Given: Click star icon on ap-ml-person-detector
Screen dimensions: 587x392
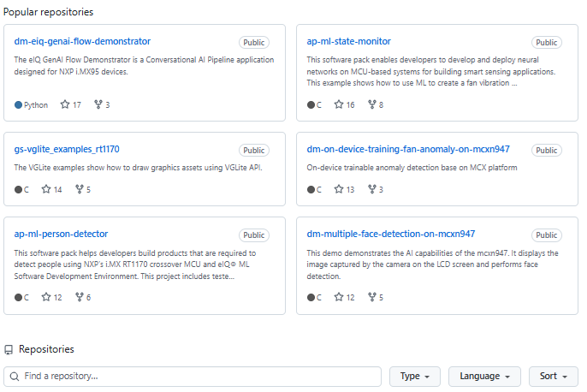Looking at the screenshot, I should pyautogui.click(x=46, y=297).
